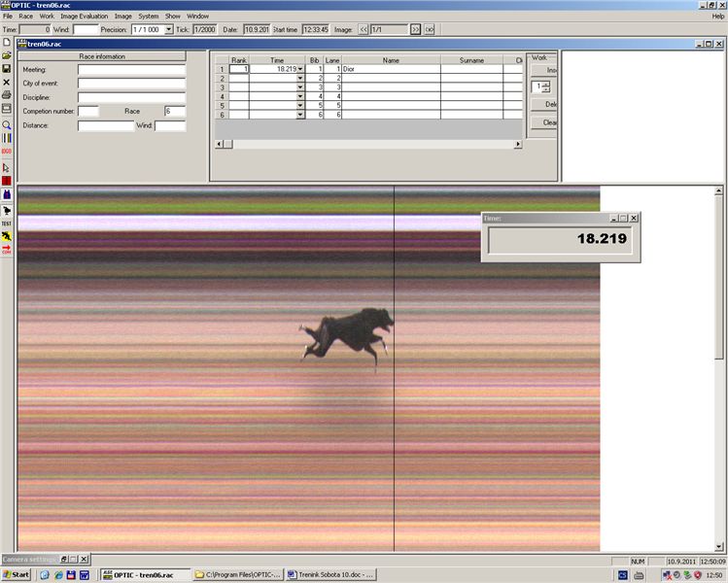Expand Time dropdown in row 6
Viewport: 728px width, 583px height.
[300, 115]
